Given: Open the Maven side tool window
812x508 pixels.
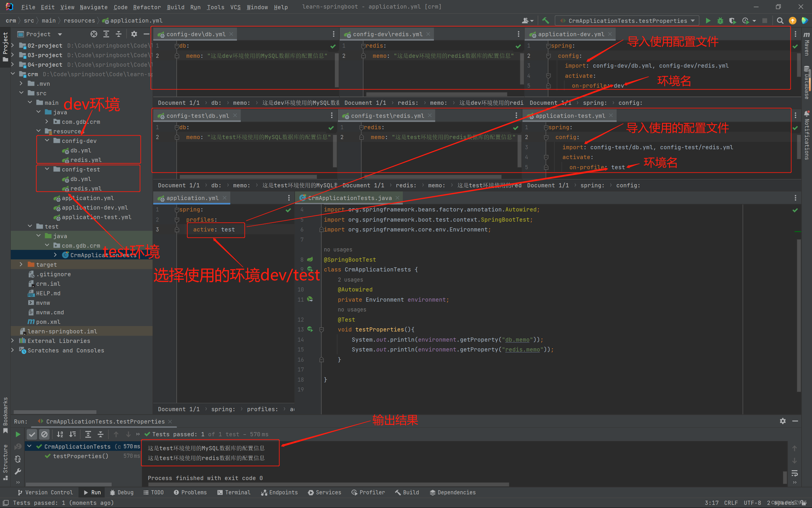Looking at the screenshot, I should point(807,44).
